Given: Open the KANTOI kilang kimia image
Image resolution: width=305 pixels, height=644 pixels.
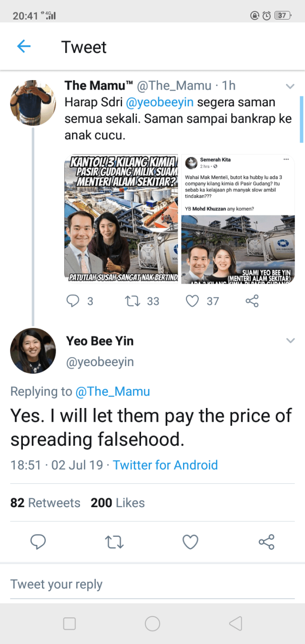Looking at the screenshot, I should pyautogui.click(x=122, y=219).
